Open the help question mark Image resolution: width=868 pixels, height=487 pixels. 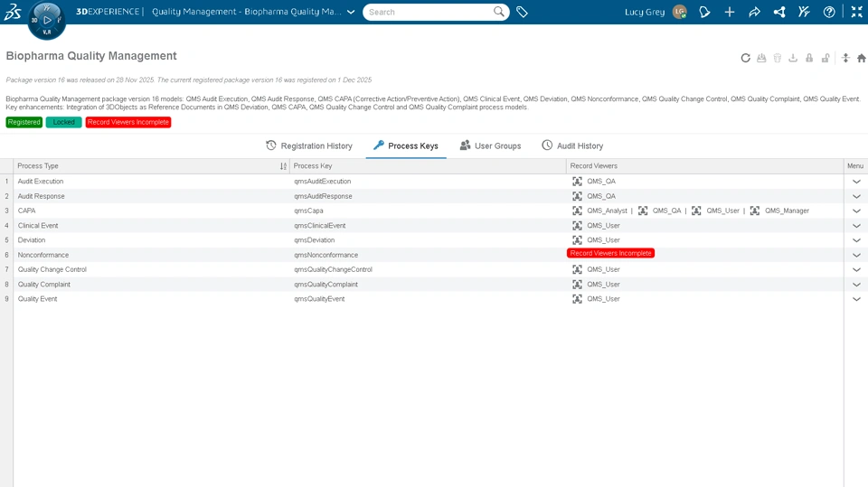click(829, 12)
